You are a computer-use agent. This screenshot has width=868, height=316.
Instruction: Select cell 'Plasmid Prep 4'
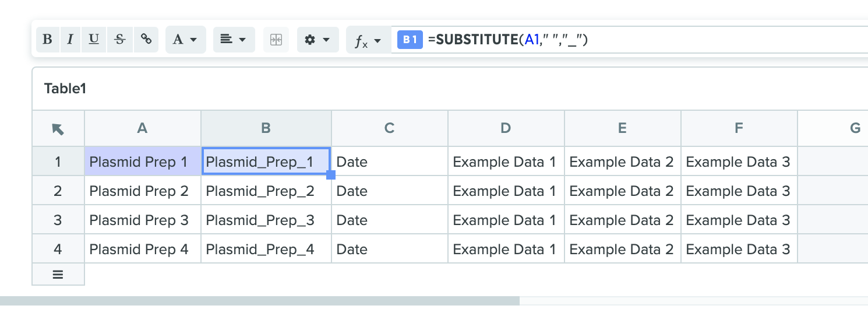(x=143, y=249)
